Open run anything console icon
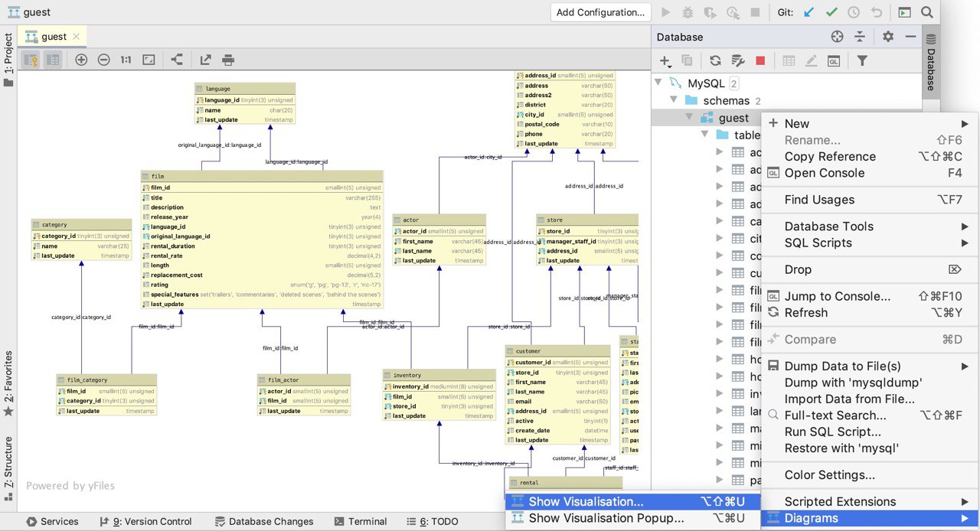 (x=904, y=12)
